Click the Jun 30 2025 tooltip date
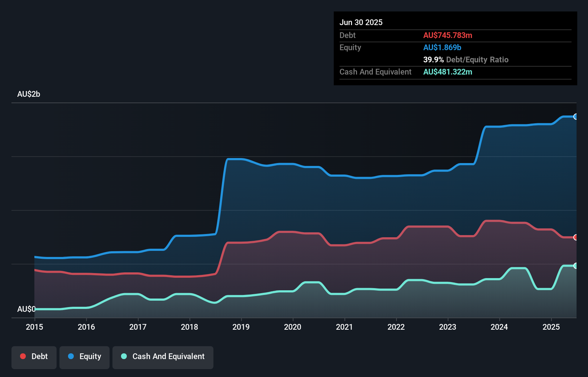 tap(361, 22)
